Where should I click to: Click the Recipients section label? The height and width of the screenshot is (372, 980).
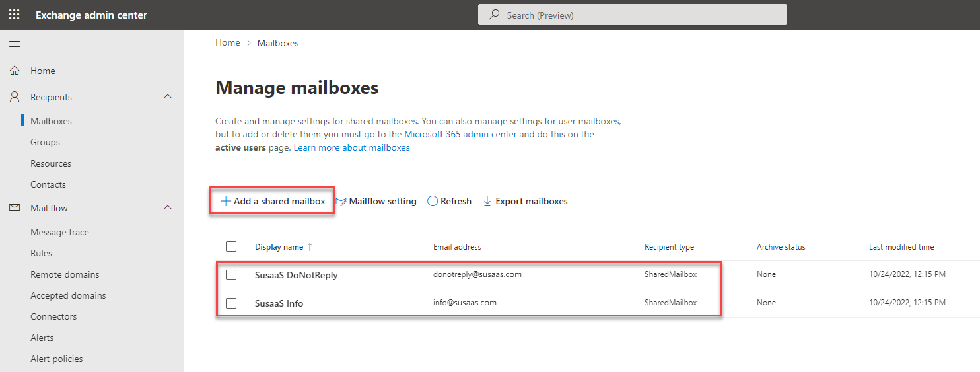[x=51, y=97]
